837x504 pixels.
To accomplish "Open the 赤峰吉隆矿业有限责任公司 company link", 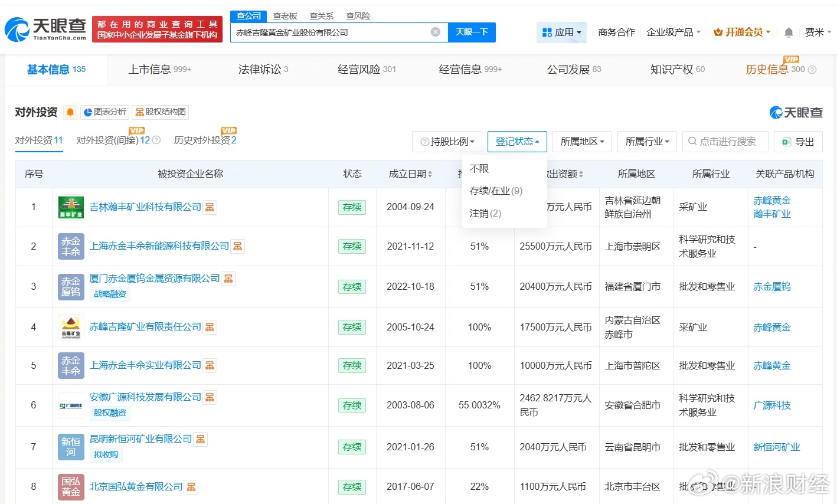I will pyautogui.click(x=145, y=327).
